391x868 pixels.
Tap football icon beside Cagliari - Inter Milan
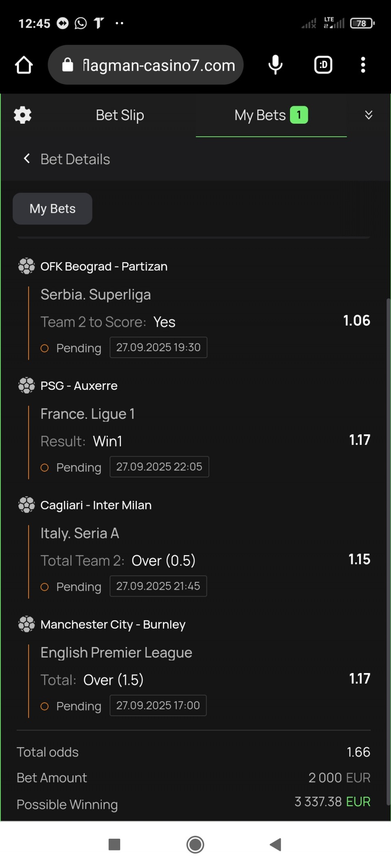point(26,505)
